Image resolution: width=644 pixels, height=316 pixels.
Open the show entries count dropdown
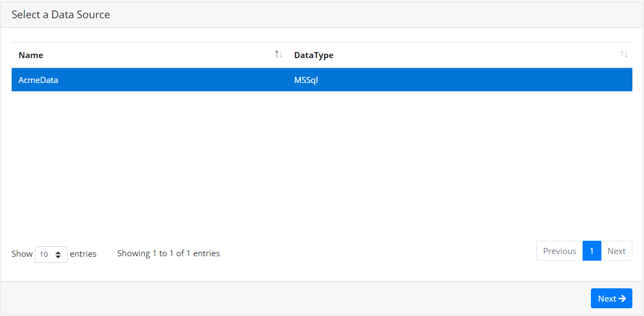51,255
